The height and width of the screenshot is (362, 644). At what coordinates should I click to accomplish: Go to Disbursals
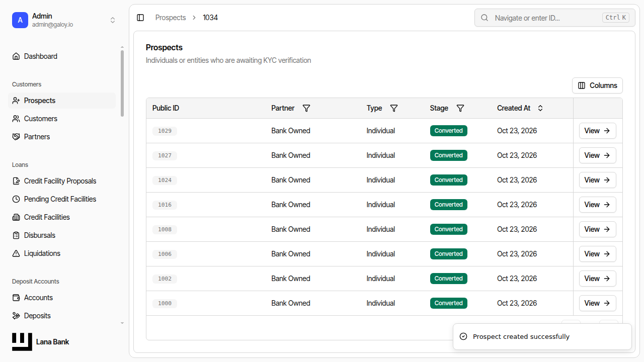62,235
